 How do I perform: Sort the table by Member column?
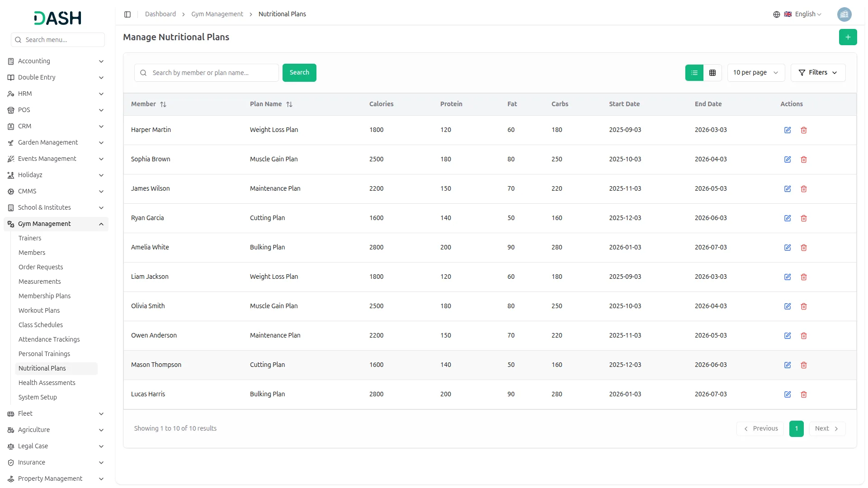pos(163,104)
